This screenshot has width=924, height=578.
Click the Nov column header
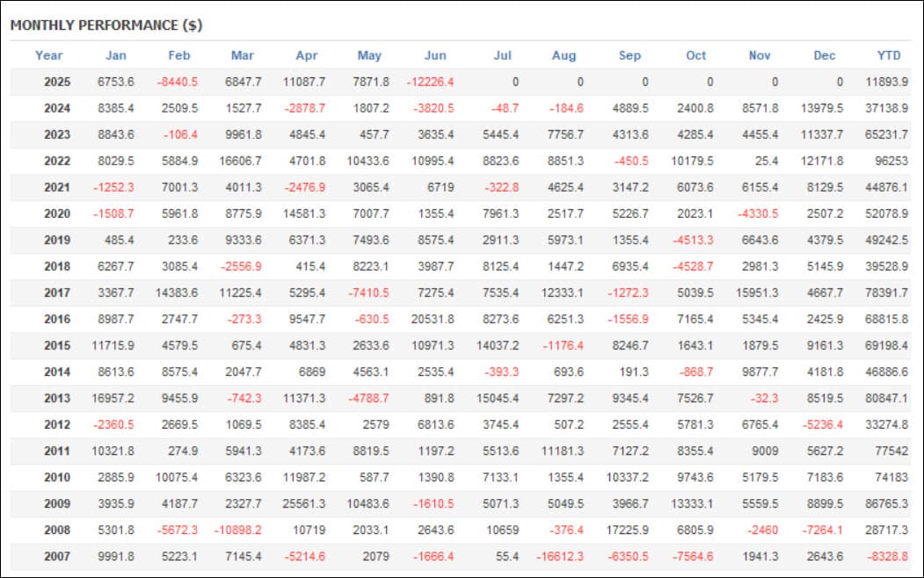click(x=760, y=55)
